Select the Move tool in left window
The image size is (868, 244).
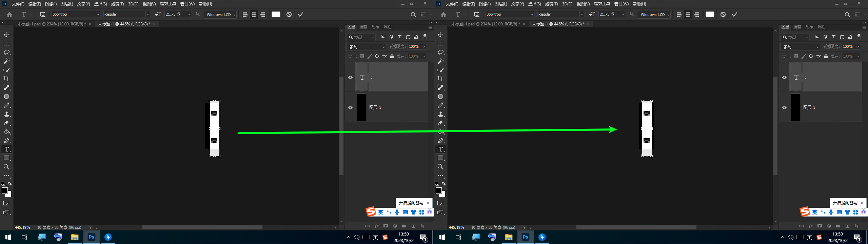6,35
